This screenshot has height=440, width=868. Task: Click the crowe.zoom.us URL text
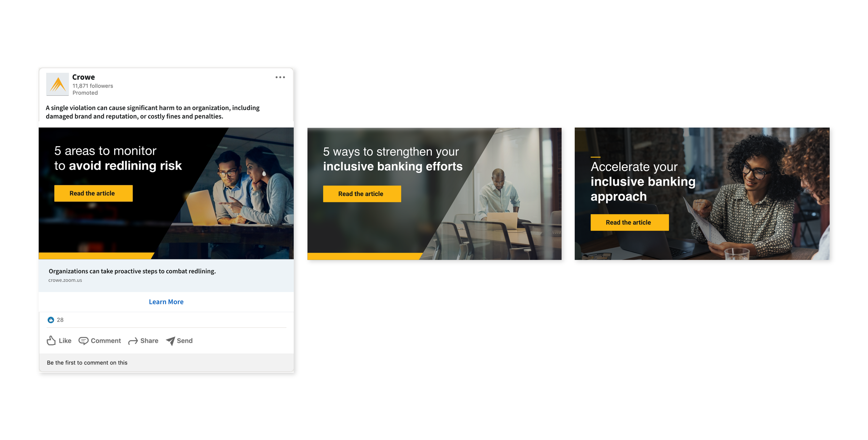(65, 280)
